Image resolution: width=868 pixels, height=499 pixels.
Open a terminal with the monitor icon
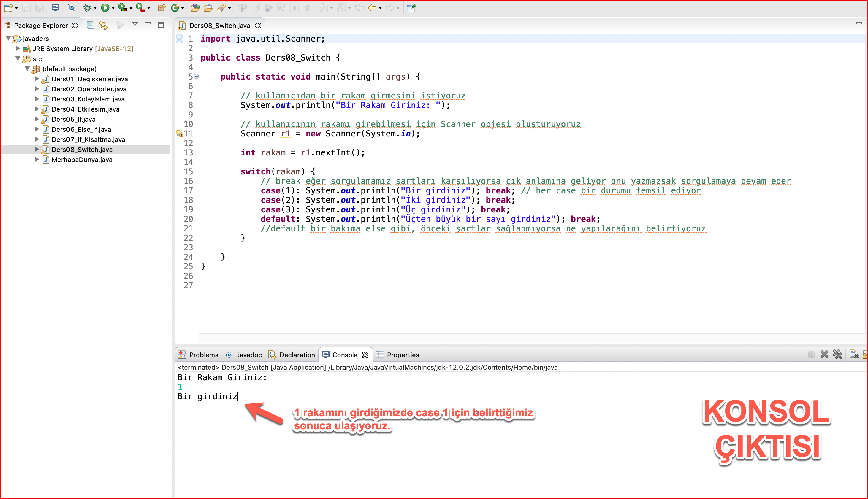pyautogui.click(x=55, y=7)
